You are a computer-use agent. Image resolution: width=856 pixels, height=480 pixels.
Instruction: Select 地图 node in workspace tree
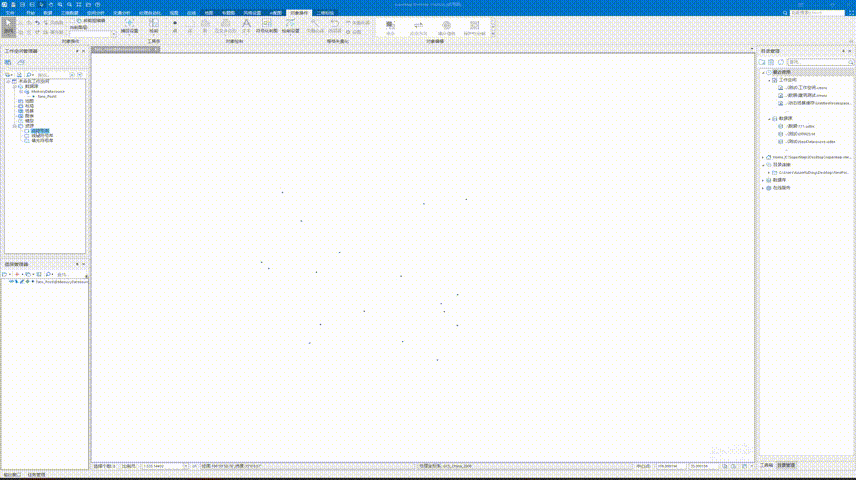click(29, 101)
